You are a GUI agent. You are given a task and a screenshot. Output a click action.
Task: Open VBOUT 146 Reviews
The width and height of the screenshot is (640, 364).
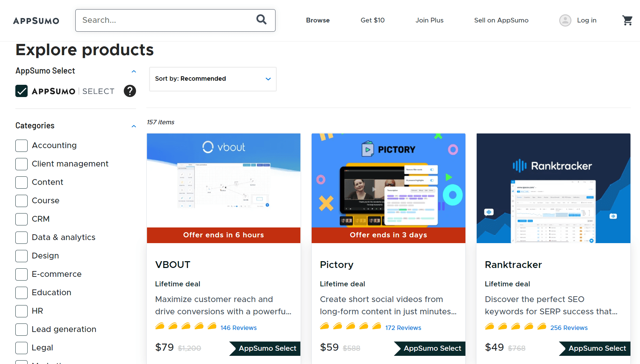tap(238, 328)
